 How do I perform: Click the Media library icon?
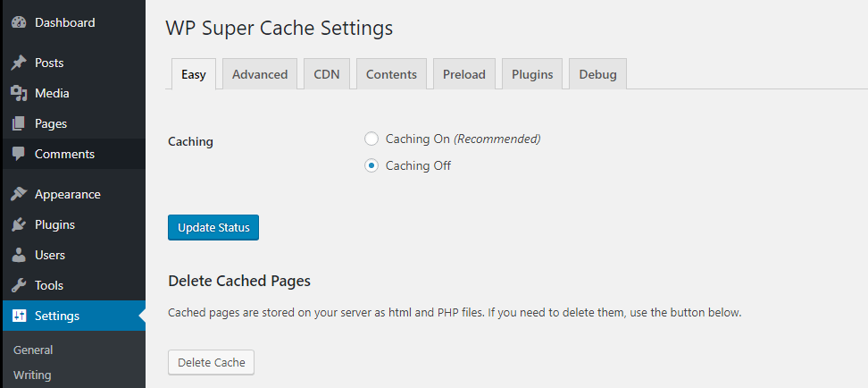[18, 93]
